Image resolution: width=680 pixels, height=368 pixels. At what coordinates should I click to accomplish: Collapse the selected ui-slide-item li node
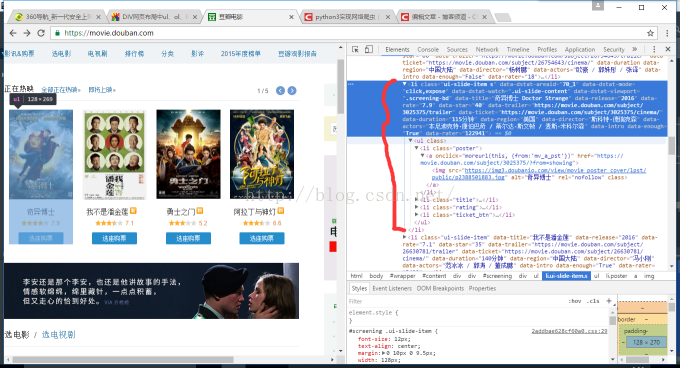404,84
